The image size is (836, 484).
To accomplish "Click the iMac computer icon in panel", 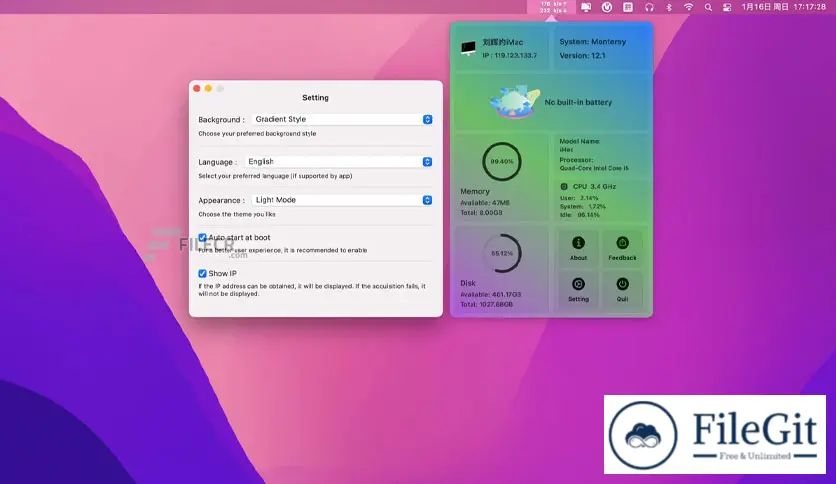I will 468,48.
